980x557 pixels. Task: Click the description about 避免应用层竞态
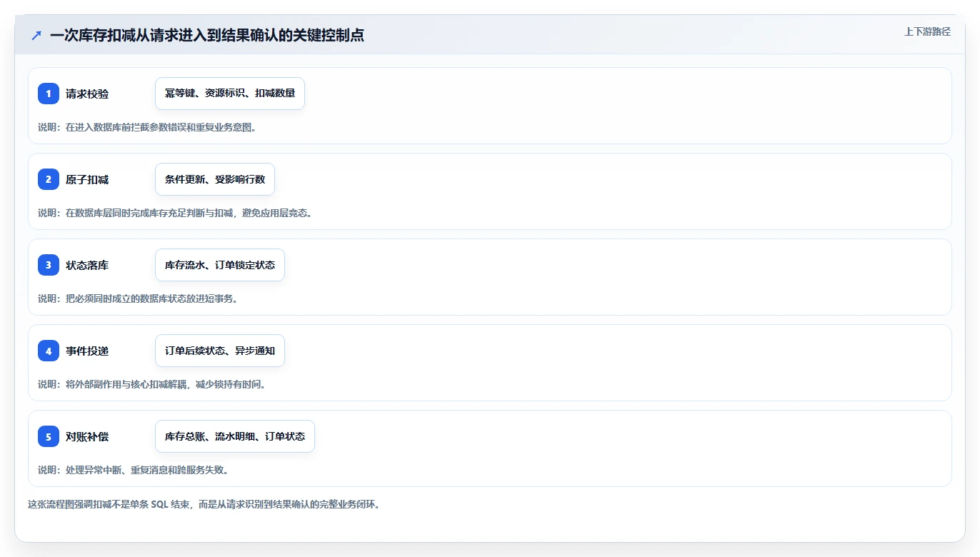[175, 213]
